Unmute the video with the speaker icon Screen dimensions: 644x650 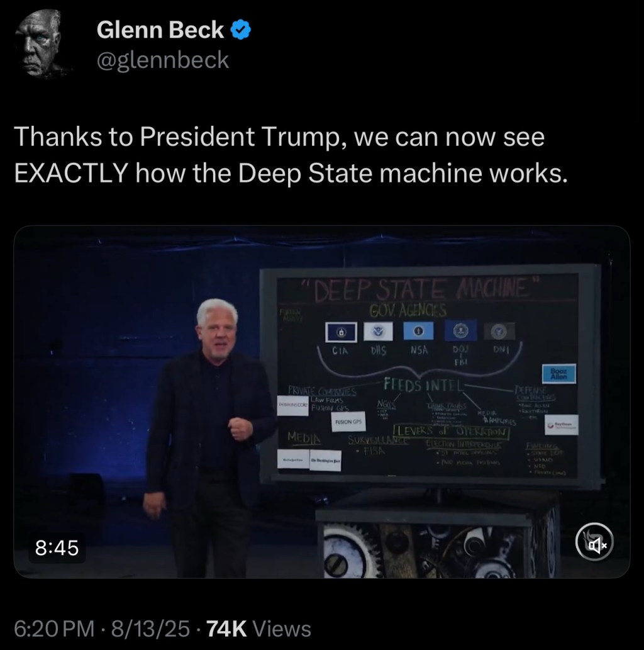point(594,542)
